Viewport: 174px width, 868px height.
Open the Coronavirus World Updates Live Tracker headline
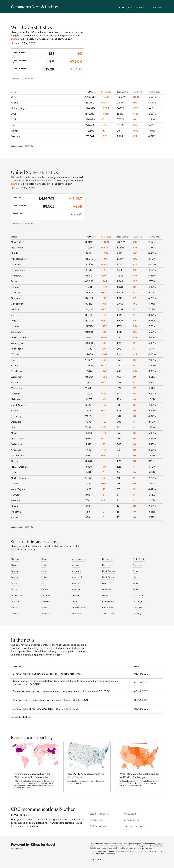tap(47, 674)
